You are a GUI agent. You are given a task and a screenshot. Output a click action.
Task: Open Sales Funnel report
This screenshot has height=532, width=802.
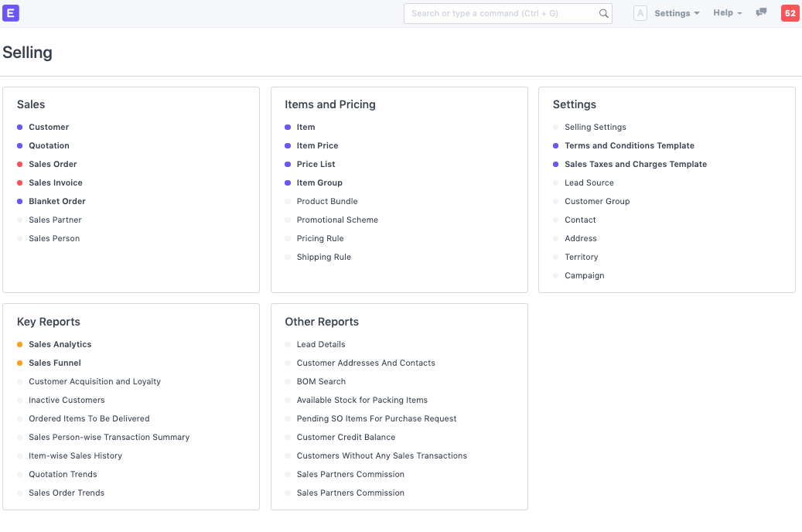[x=55, y=363]
